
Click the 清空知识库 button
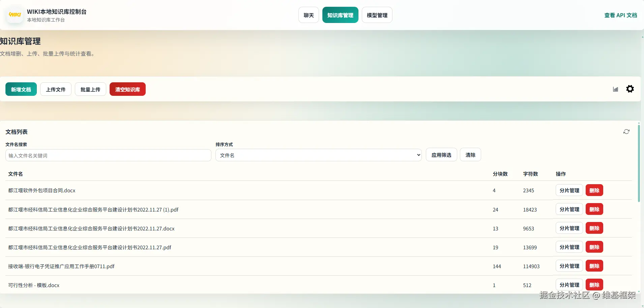pos(127,89)
